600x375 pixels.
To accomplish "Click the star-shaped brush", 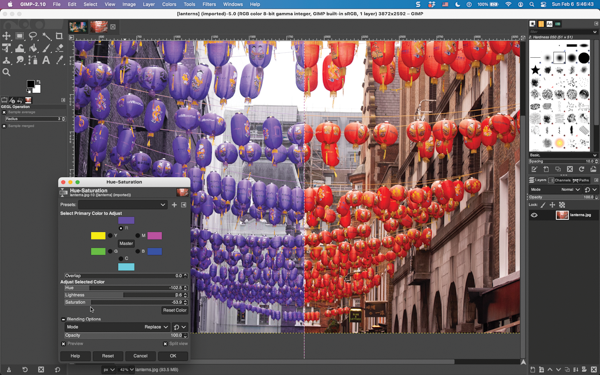I will (535, 70).
